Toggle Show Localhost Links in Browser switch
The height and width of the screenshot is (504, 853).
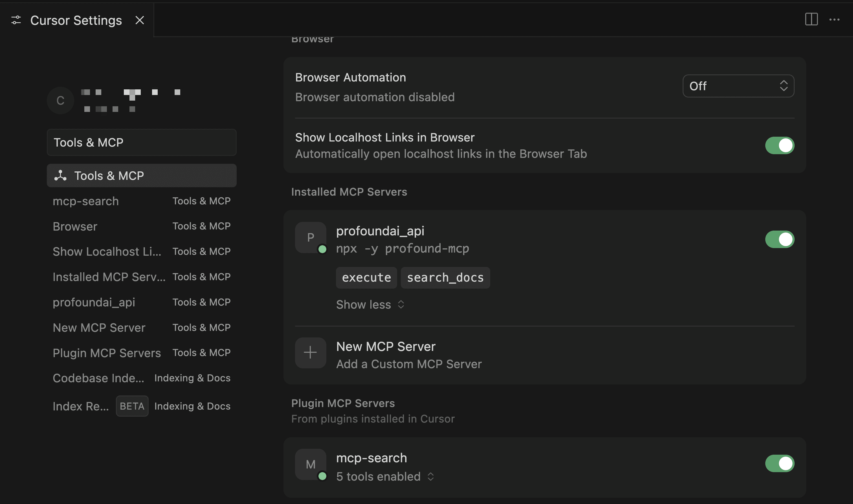780,145
